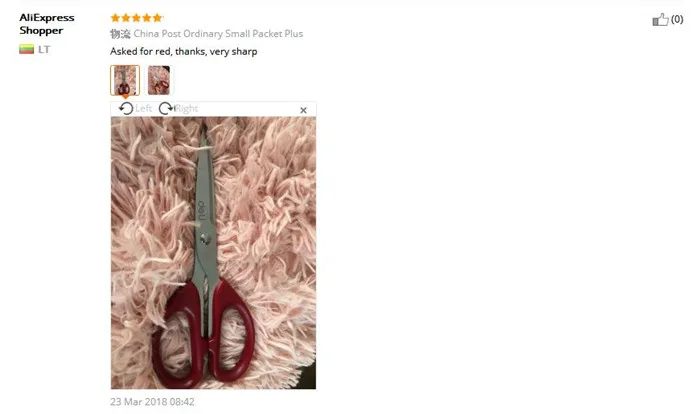This screenshot has height=414, width=700.
Task: Click China Post Ordinary Small Packet Plus
Action: (x=218, y=33)
